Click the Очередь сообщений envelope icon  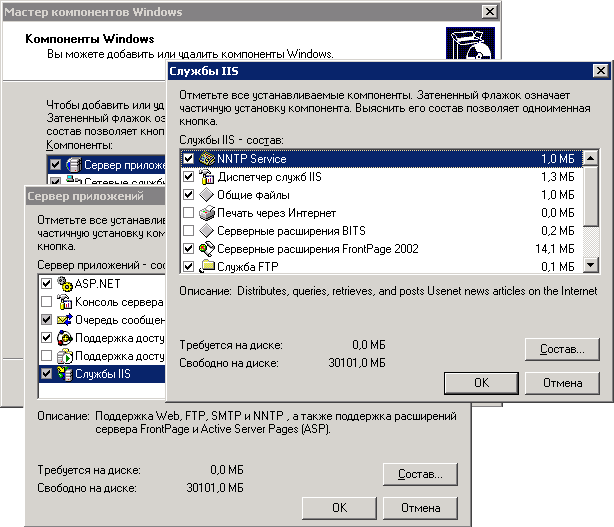pyautogui.click(x=65, y=320)
